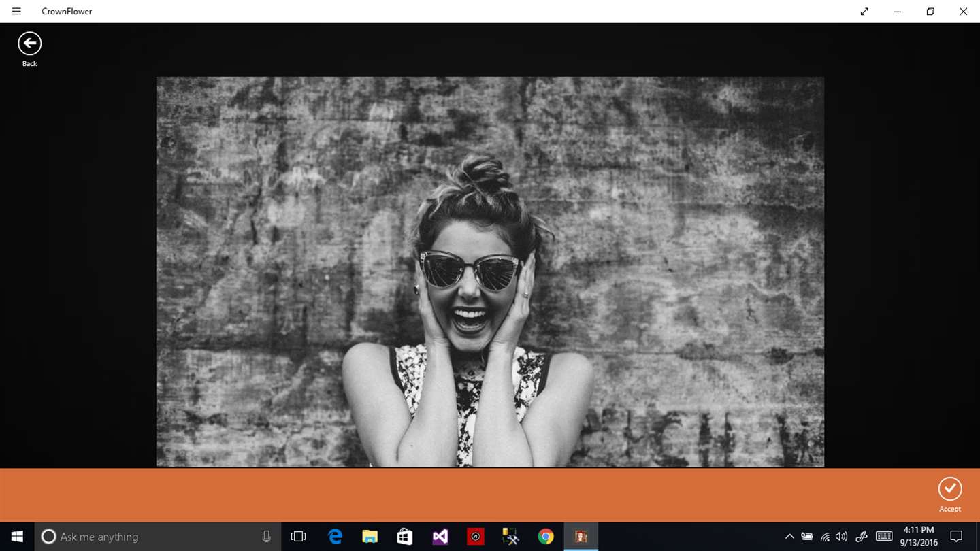Screen dimensions: 980x551
Task: Open the Windows Start menu
Action: [x=17, y=537]
